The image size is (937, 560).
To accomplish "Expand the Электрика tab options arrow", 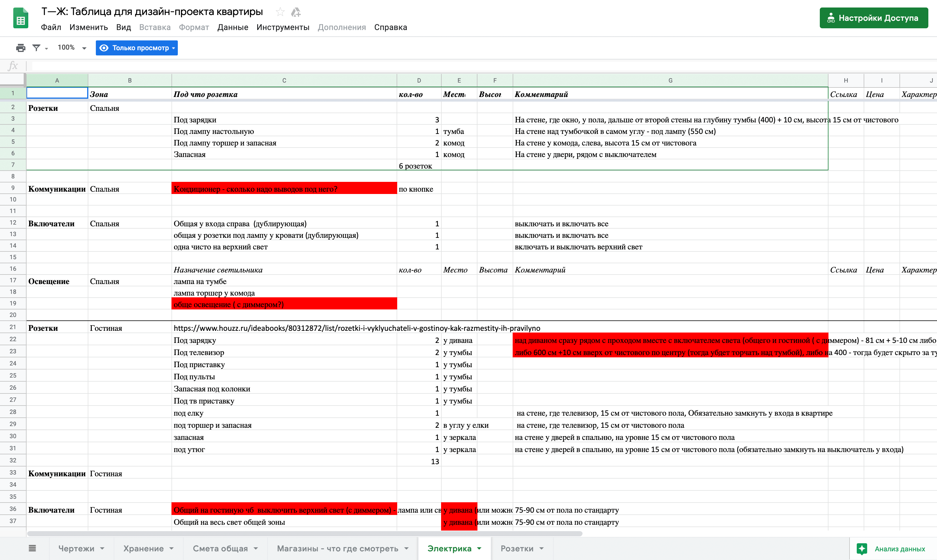I will tap(479, 548).
